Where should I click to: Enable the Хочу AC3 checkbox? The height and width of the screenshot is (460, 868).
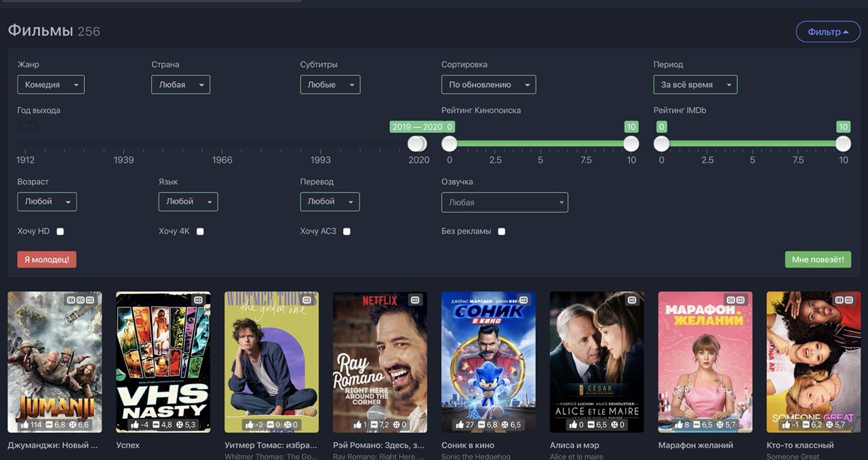click(x=347, y=232)
